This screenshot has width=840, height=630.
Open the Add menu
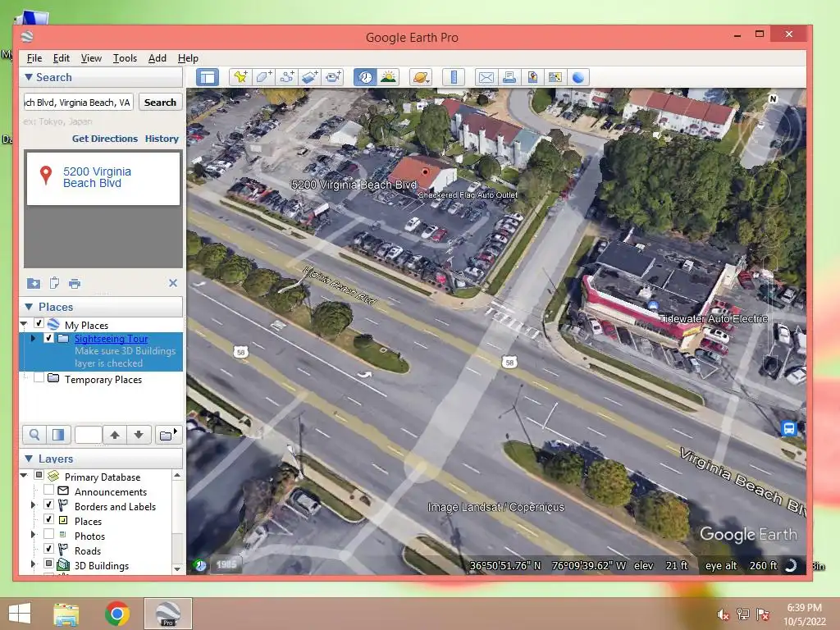[x=157, y=58]
